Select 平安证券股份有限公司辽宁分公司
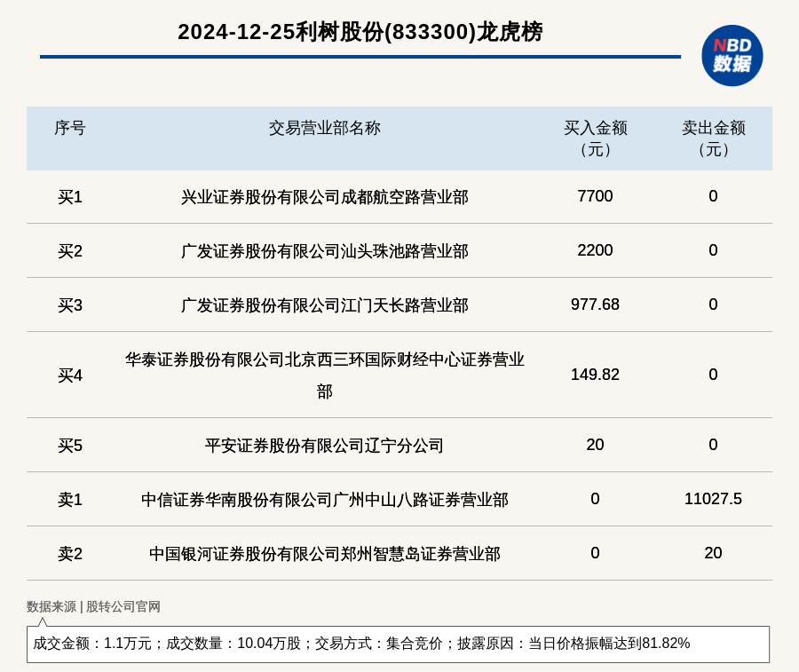 click(325, 446)
